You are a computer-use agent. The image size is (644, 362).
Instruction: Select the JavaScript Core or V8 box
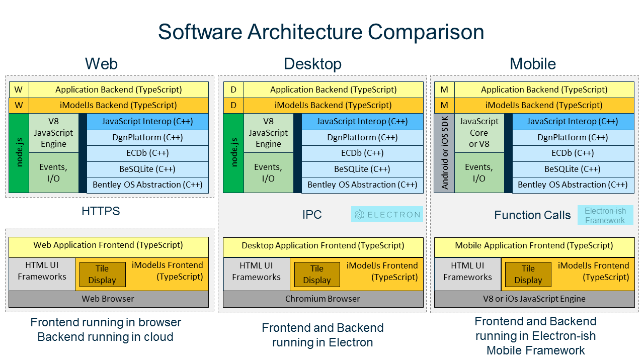(x=479, y=133)
